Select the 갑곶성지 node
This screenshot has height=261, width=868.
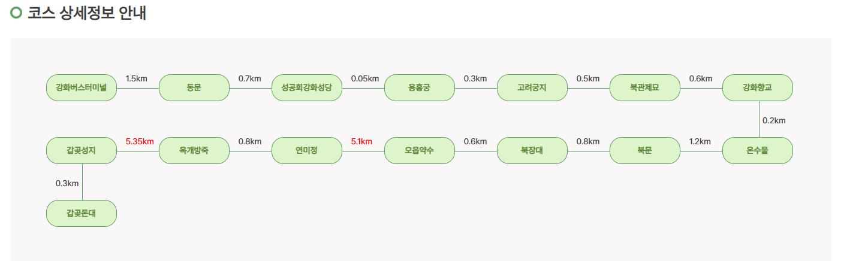coord(82,150)
